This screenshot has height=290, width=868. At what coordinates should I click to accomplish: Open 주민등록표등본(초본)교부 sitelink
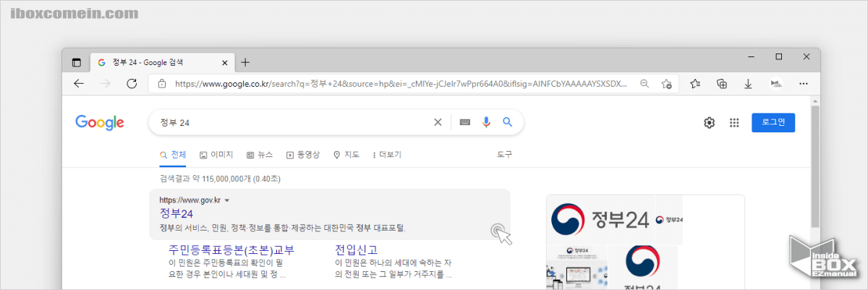click(x=231, y=250)
